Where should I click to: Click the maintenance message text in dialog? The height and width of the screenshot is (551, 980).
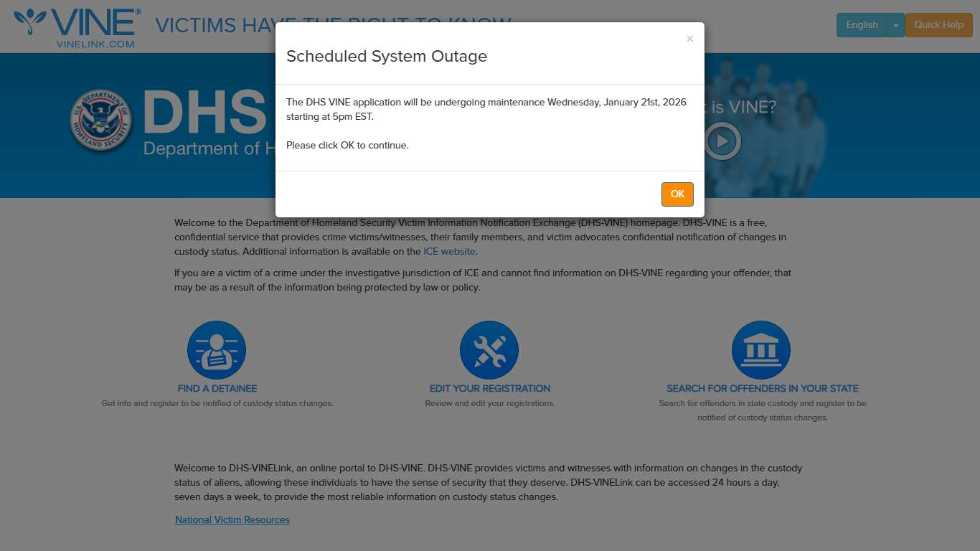486,109
